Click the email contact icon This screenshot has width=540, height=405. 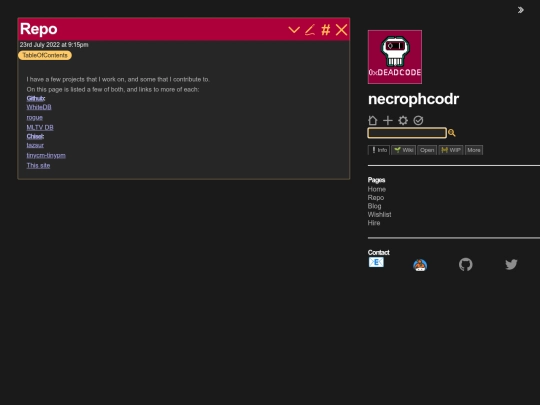click(x=376, y=262)
